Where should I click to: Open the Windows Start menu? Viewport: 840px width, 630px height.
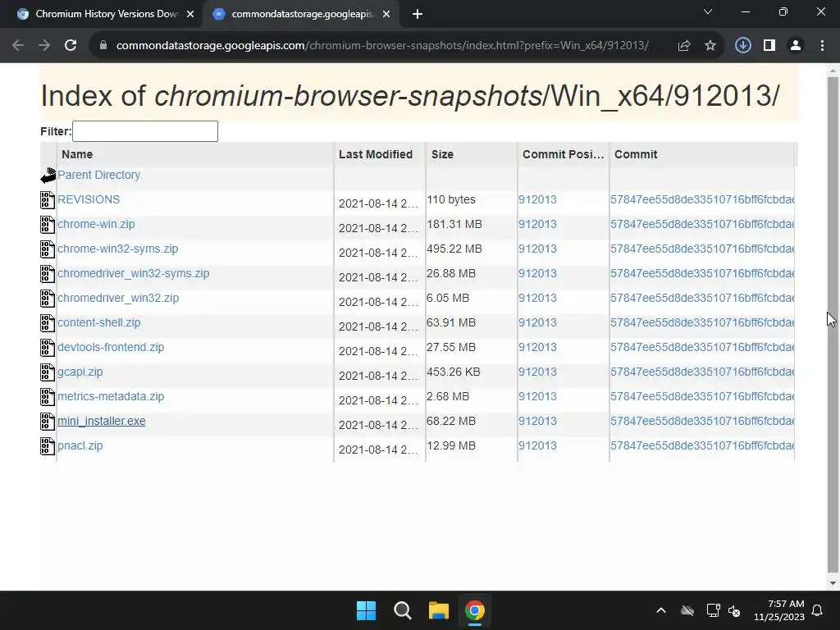367,610
